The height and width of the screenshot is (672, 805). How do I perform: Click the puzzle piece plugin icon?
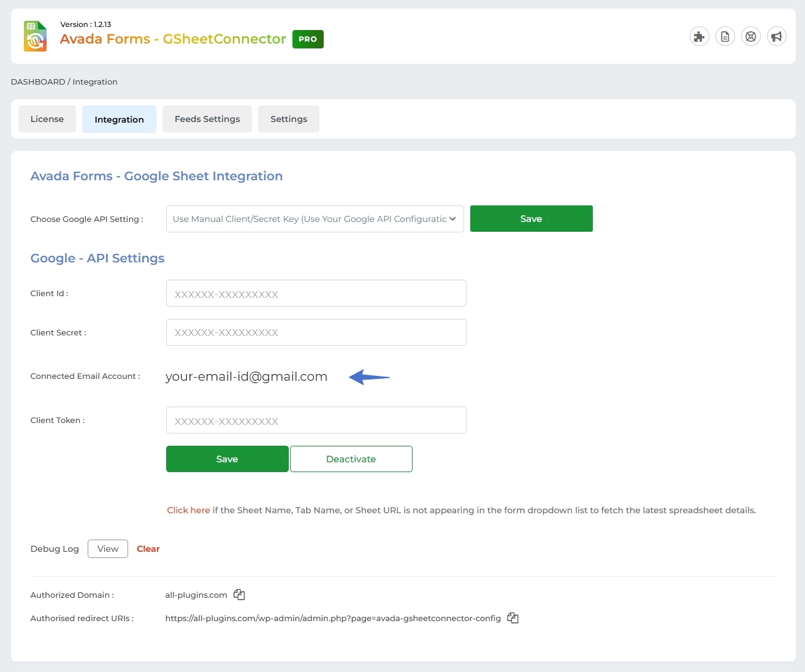coord(699,37)
